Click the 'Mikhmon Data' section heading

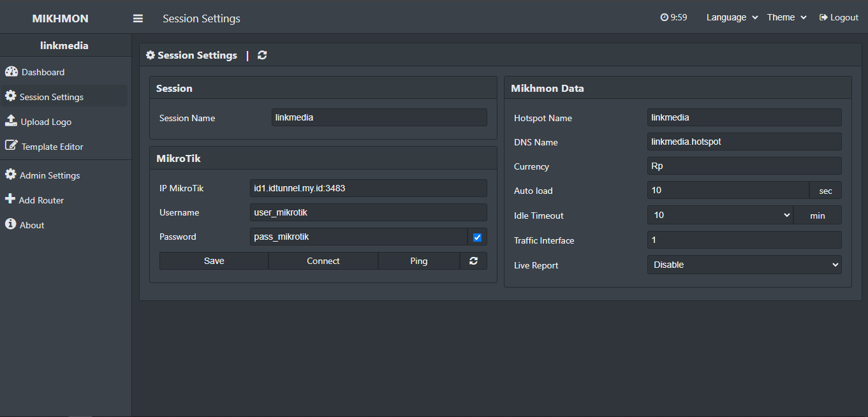(547, 89)
